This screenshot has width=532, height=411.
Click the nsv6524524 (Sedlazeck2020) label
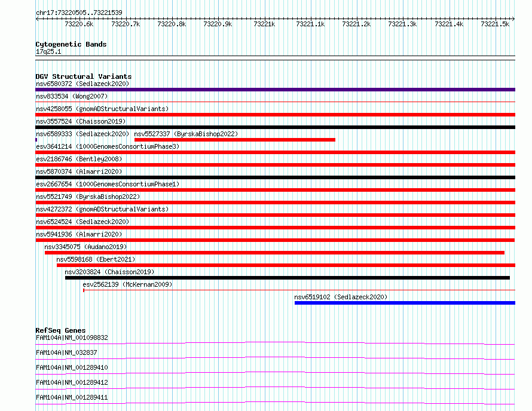point(82,222)
